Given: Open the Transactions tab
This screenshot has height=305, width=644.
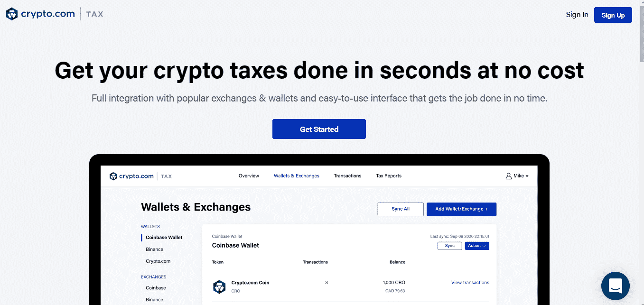Looking at the screenshot, I should pyautogui.click(x=347, y=176).
